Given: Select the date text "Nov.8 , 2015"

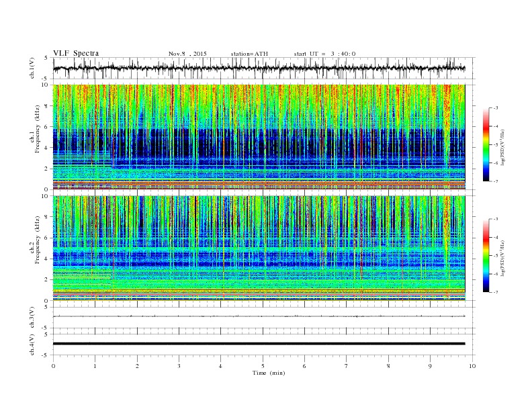Looking at the screenshot, I should [x=187, y=54].
